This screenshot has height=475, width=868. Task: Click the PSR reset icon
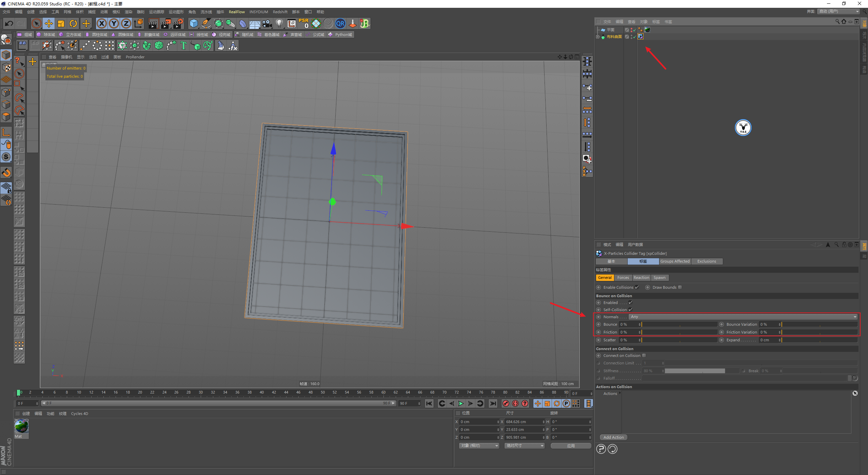coord(303,23)
